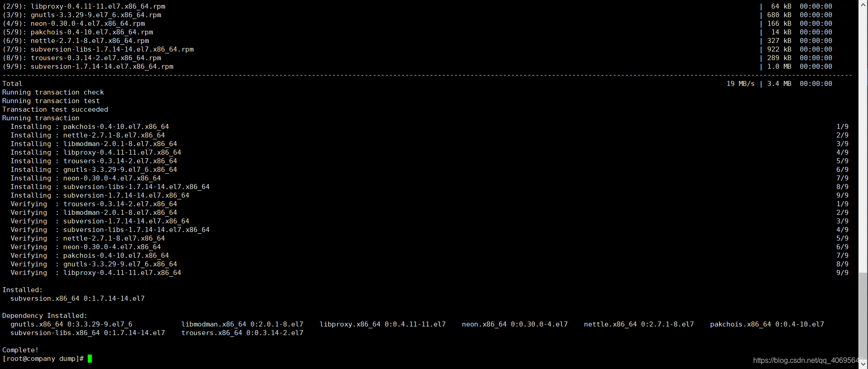The height and width of the screenshot is (369, 868).
Task: Click 'Transaction test succeeded' line
Action: click(55, 109)
